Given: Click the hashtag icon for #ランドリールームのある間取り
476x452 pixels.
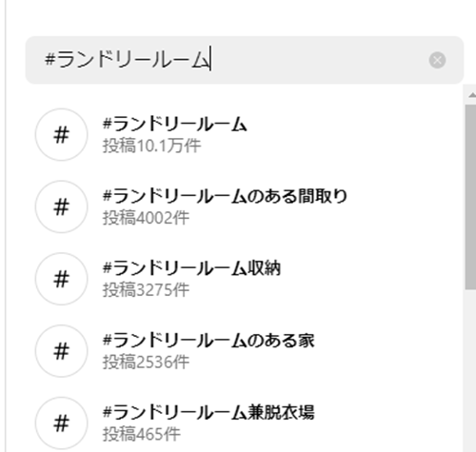Looking at the screenshot, I should point(61,206).
